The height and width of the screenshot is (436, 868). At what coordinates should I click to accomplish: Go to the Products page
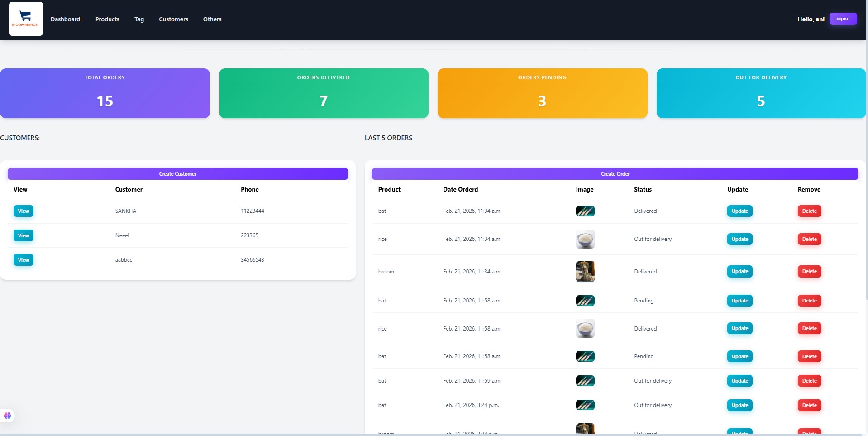coord(107,19)
